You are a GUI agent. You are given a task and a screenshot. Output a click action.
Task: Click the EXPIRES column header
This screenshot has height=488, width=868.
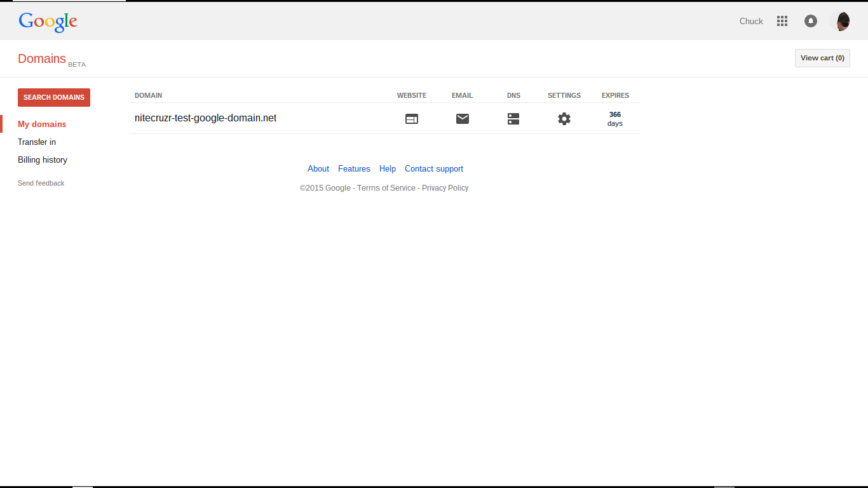click(615, 95)
